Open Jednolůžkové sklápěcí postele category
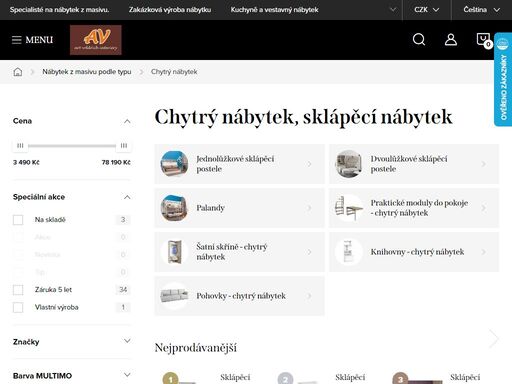Image resolution: width=512 pixels, height=384 pixels. coord(239,164)
